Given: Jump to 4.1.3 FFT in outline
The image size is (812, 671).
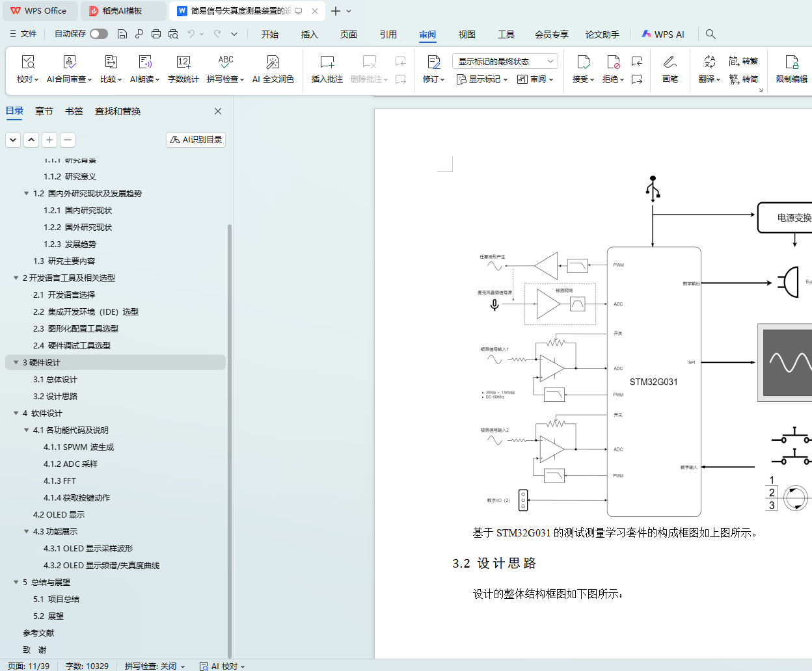Looking at the screenshot, I should point(60,481).
